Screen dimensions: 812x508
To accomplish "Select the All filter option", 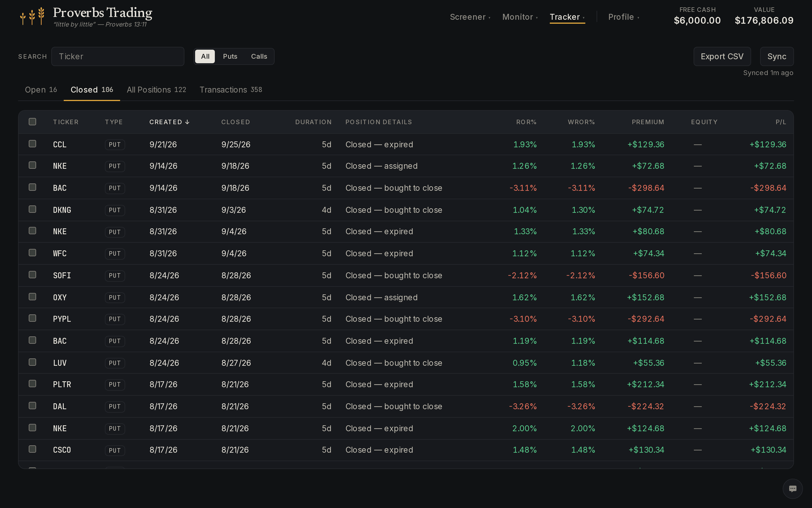I will [205, 56].
